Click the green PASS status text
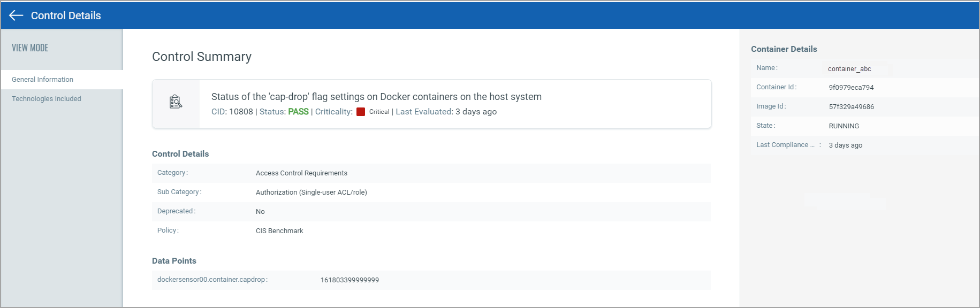 tap(298, 112)
